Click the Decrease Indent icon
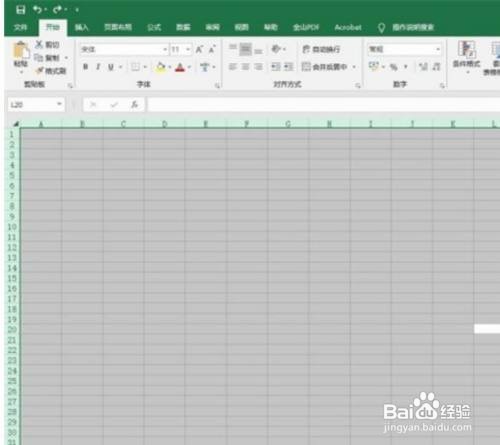Screen dimensions: 500x445 (276, 67)
